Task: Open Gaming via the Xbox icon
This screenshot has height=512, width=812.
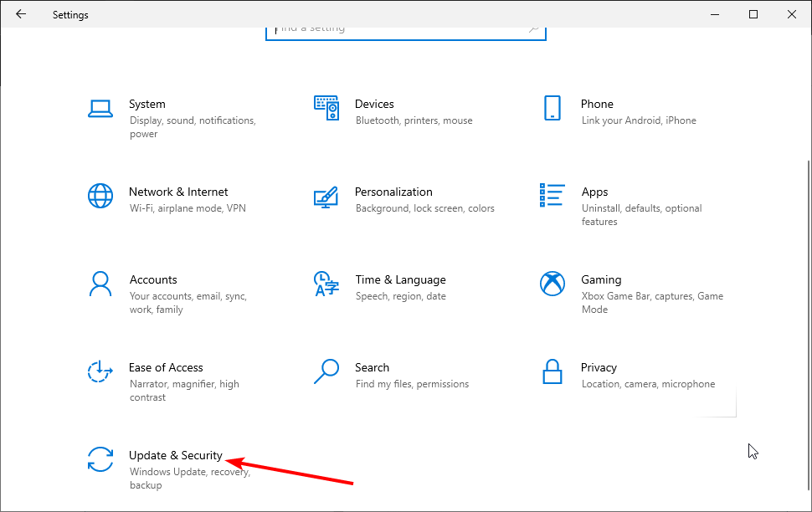Action: click(x=552, y=284)
